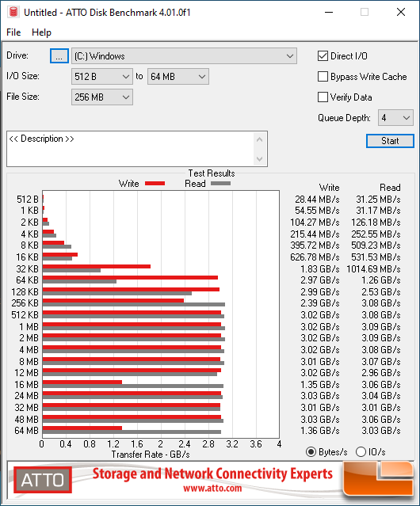Click the ATTO Disk Benchmark app icon in title bar
Image resolution: width=420 pixels, height=506 pixels.
(x=13, y=12)
